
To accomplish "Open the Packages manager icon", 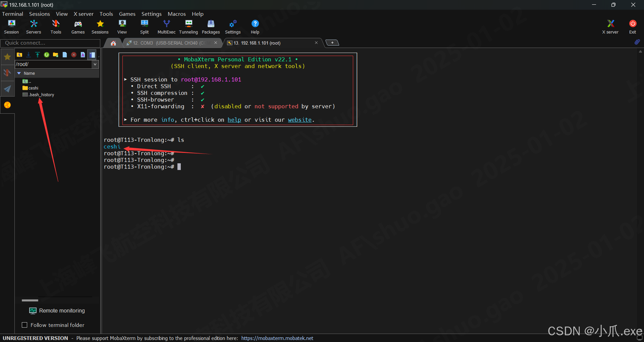I will (211, 27).
